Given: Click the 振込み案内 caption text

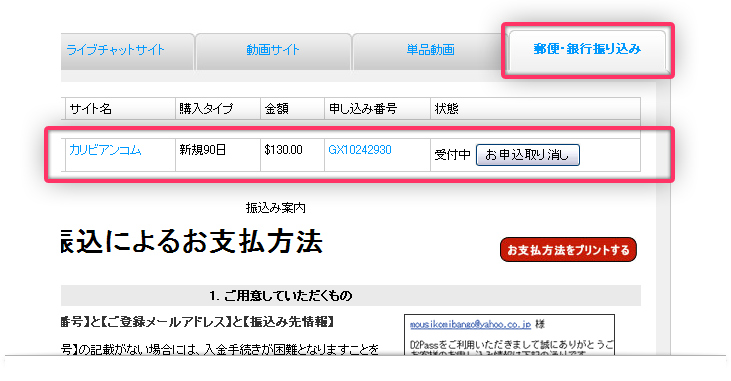Looking at the screenshot, I should pyautogui.click(x=276, y=208).
